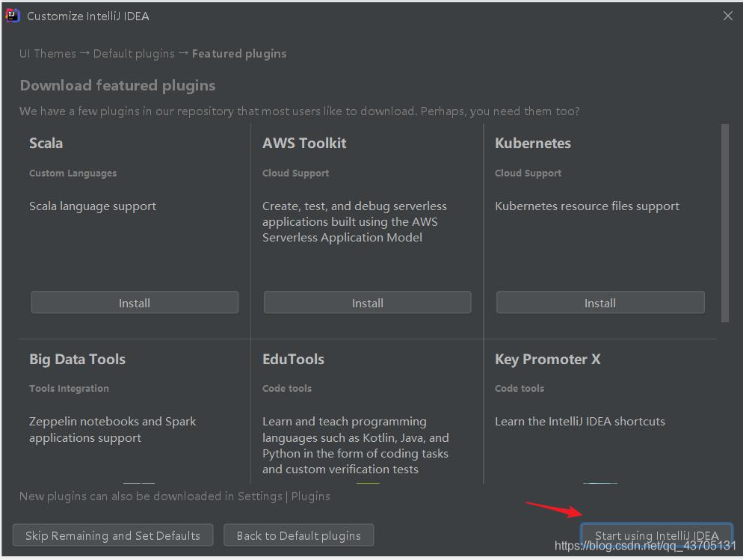Click the AWS Toolkit plugin heading

click(304, 143)
